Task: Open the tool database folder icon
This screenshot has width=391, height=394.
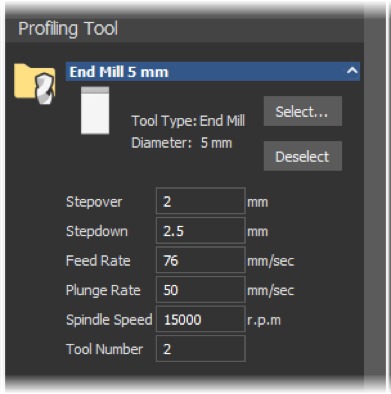Action: click(x=35, y=84)
